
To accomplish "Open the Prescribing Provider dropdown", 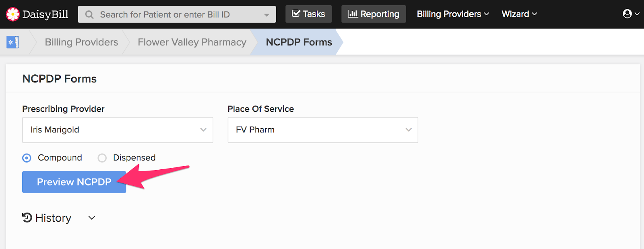I will pyautogui.click(x=118, y=130).
